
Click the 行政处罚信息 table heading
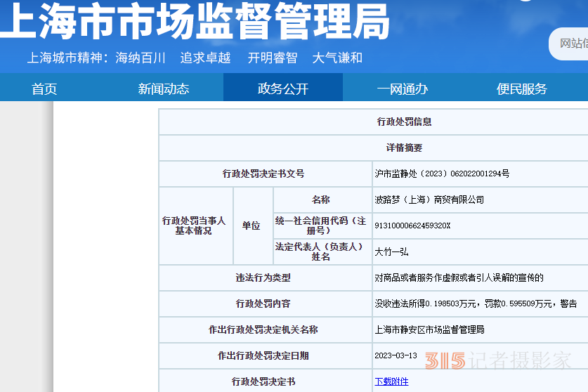(404, 122)
